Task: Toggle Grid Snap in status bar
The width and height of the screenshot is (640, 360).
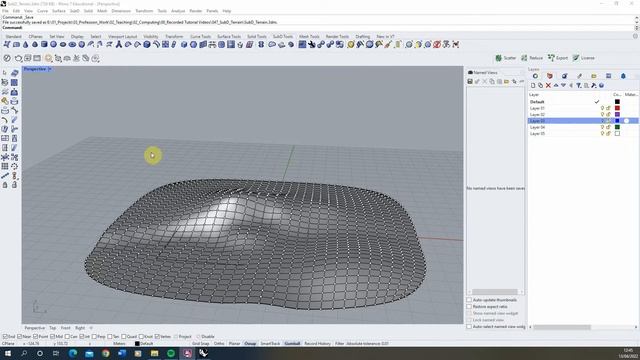Action: pos(200,344)
